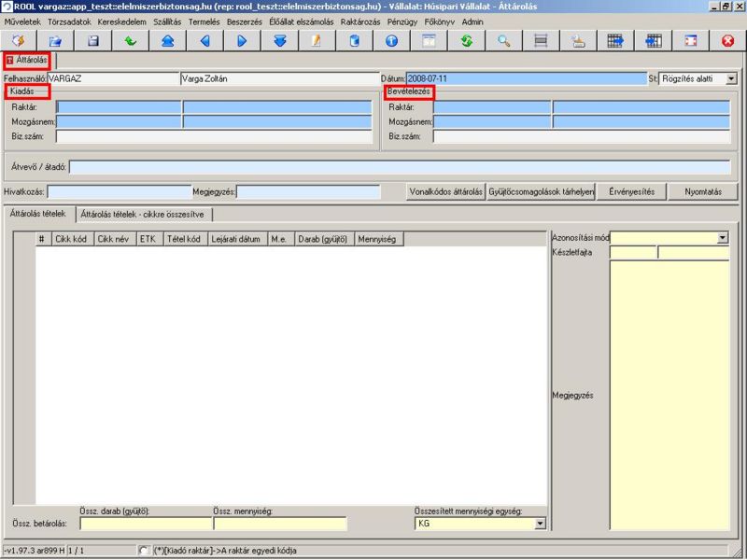
Task: Click into the Átvevő / átadó field
Action: 399,167
